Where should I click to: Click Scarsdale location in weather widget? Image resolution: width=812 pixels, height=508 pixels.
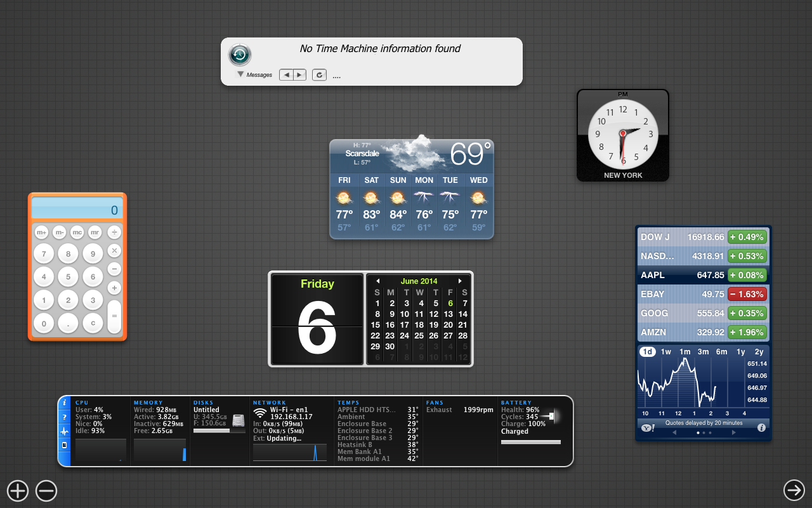coord(362,154)
